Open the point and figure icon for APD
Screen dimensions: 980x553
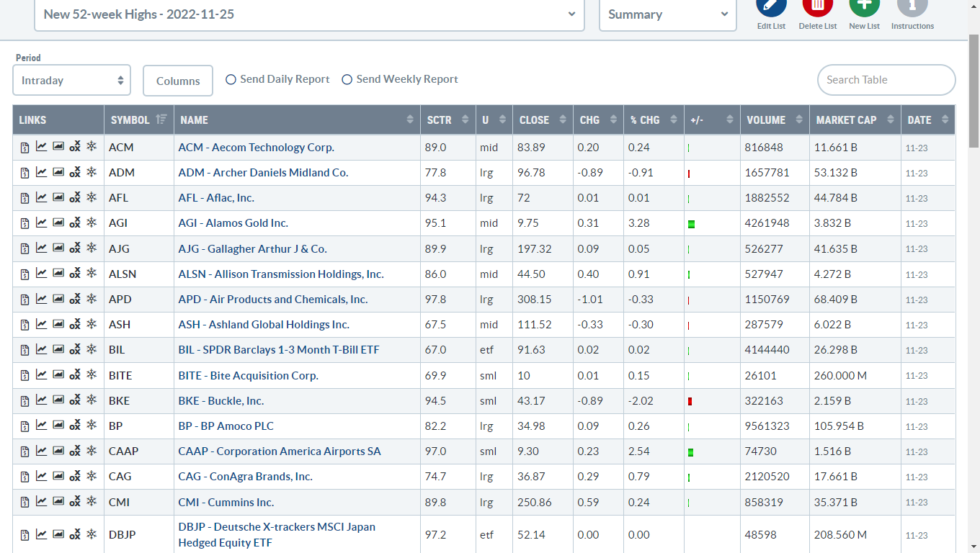tap(75, 300)
